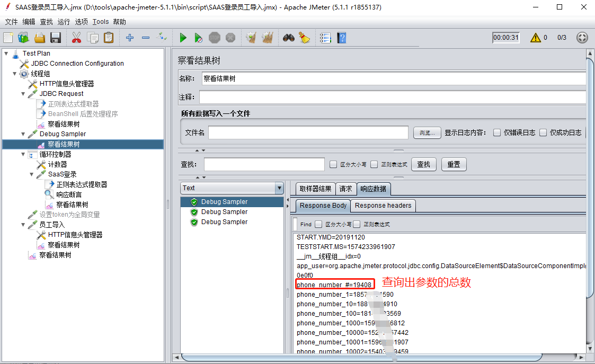The height and width of the screenshot is (364, 595).
Task: Save the test plan with the save icon
Action: point(56,38)
